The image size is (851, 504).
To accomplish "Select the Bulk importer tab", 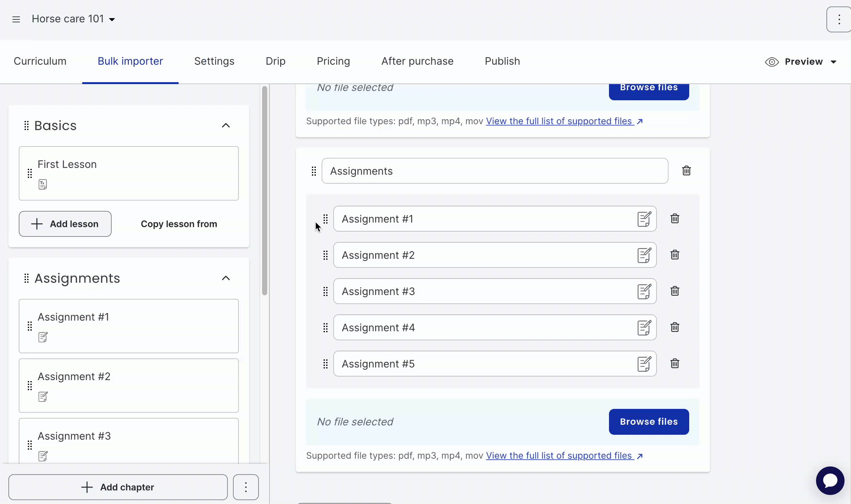I will [130, 61].
